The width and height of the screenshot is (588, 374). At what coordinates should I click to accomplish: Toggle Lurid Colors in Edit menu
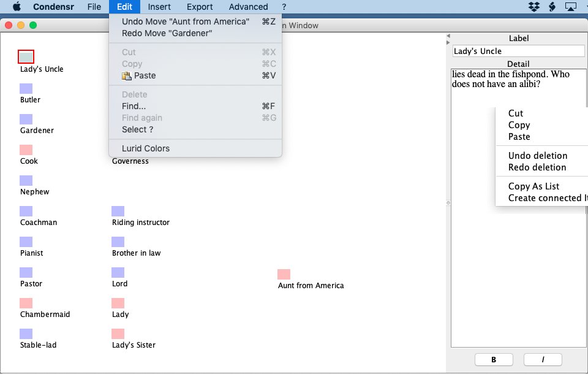(x=195, y=148)
